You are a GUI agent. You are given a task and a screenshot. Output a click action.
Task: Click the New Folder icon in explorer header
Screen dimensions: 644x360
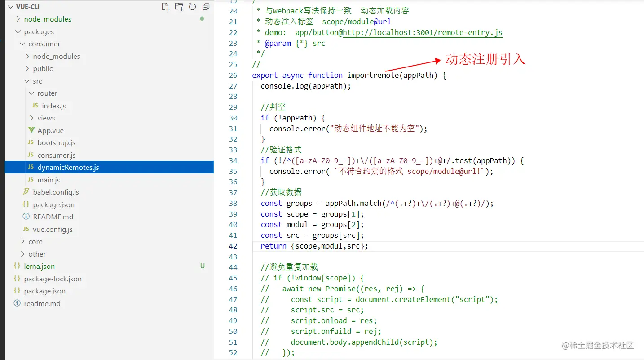(179, 7)
